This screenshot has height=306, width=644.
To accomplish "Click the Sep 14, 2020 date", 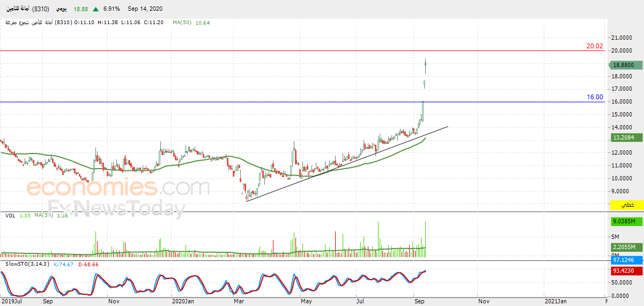I will click(x=145, y=9).
